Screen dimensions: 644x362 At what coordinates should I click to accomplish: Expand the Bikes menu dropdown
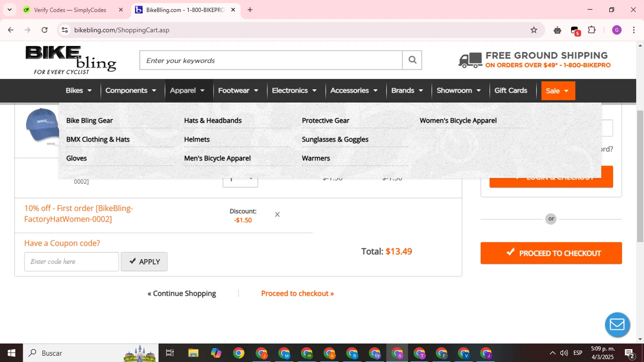tap(79, 91)
